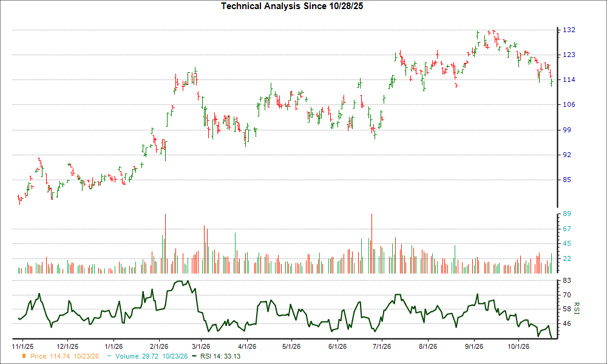Viewport: 607px width, 364px height.
Task: Click the 123 price axis label
Action: click(x=569, y=55)
